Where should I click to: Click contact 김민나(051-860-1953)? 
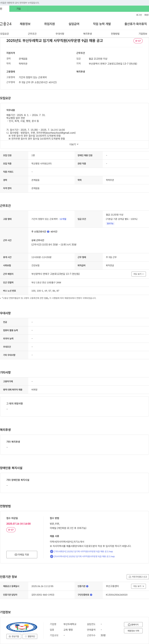(x=43, y=595)
